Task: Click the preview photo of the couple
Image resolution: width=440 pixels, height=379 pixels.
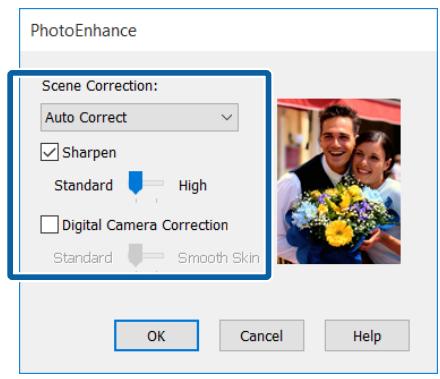Action: (339, 181)
